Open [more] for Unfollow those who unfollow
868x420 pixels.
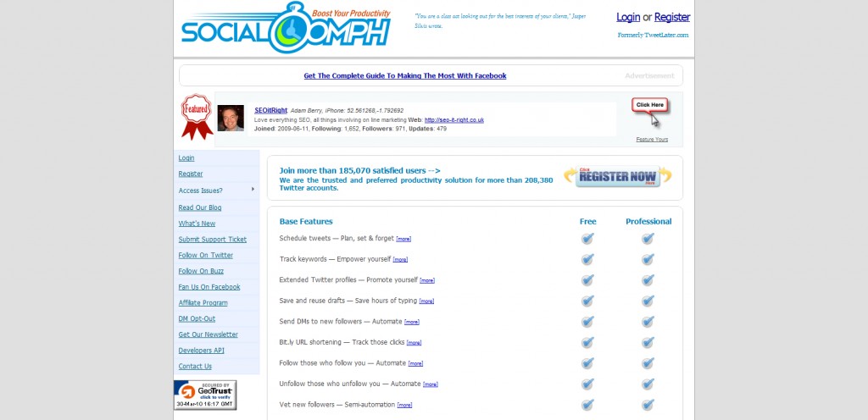coord(431,384)
